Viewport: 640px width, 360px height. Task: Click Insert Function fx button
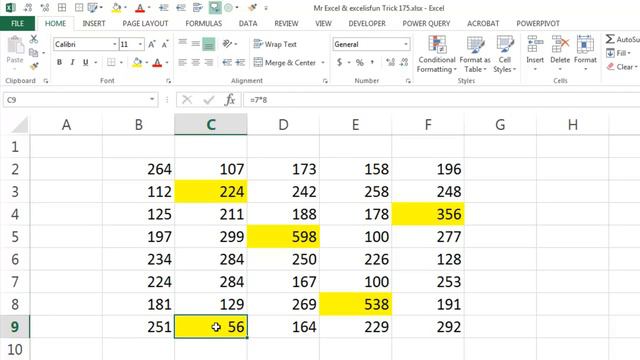coord(230,100)
